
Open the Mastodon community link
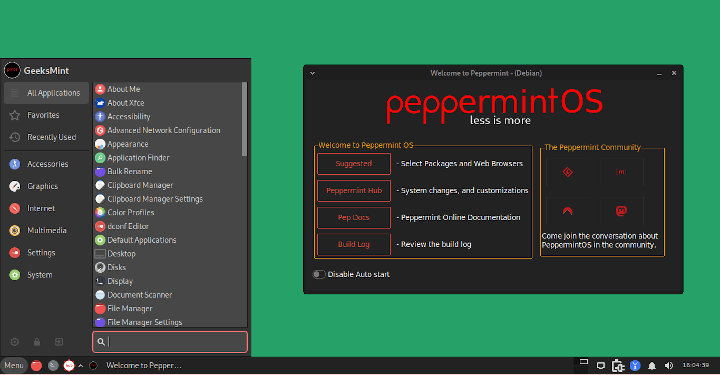pyautogui.click(x=621, y=211)
